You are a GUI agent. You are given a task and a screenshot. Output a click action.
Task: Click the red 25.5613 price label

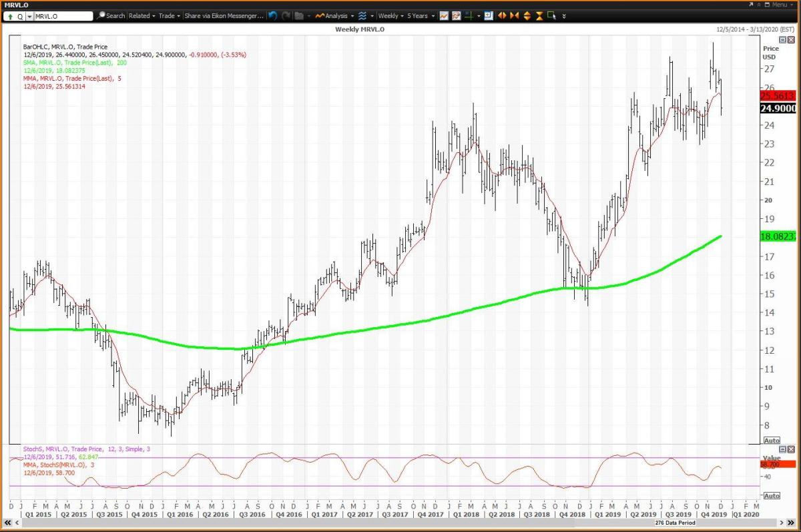pyautogui.click(x=777, y=95)
